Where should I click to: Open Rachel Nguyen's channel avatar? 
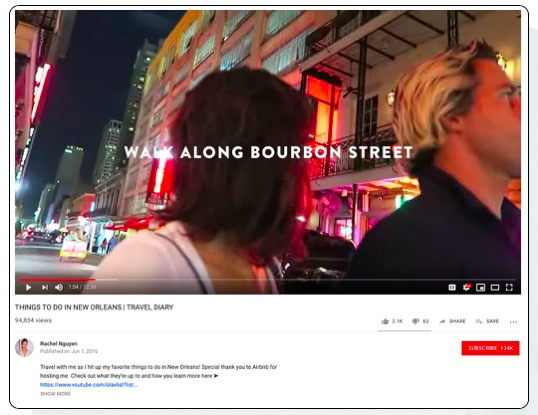(24, 347)
